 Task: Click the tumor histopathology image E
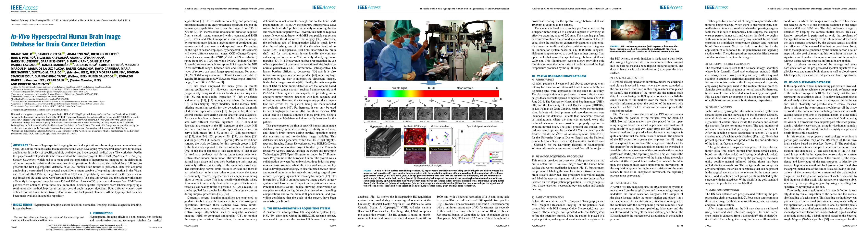tap(415, 158)
